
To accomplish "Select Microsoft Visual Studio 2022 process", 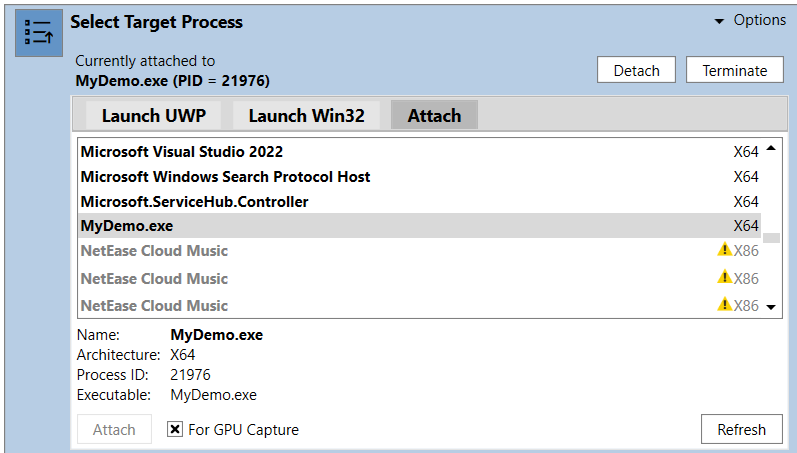I will pyautogui.click(x=420, y=152).
